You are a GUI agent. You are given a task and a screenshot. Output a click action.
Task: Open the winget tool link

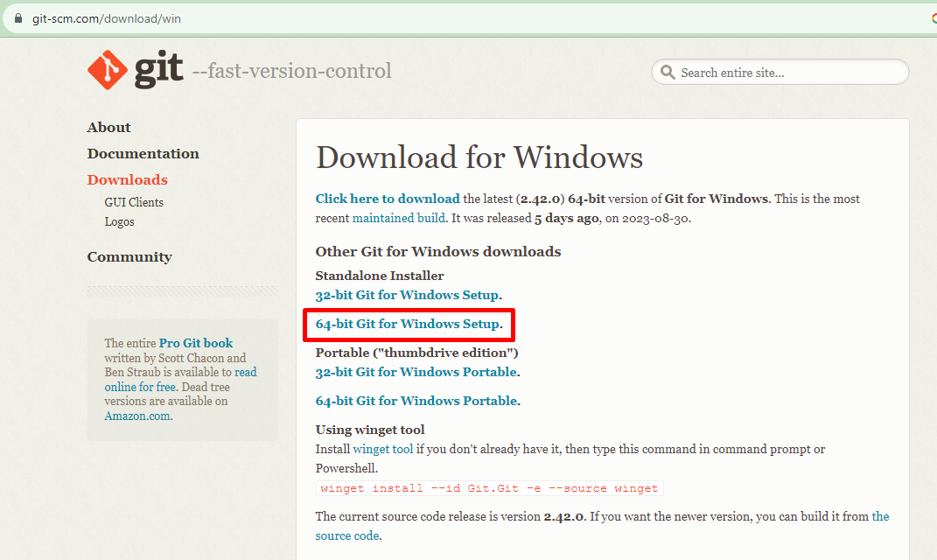point(381,448)
